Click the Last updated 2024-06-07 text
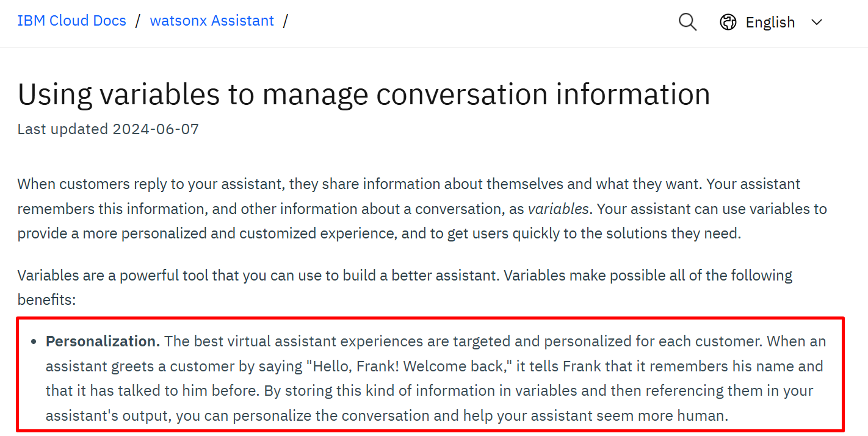The width and height of the screenshot is (868, 436). [107, 129]
